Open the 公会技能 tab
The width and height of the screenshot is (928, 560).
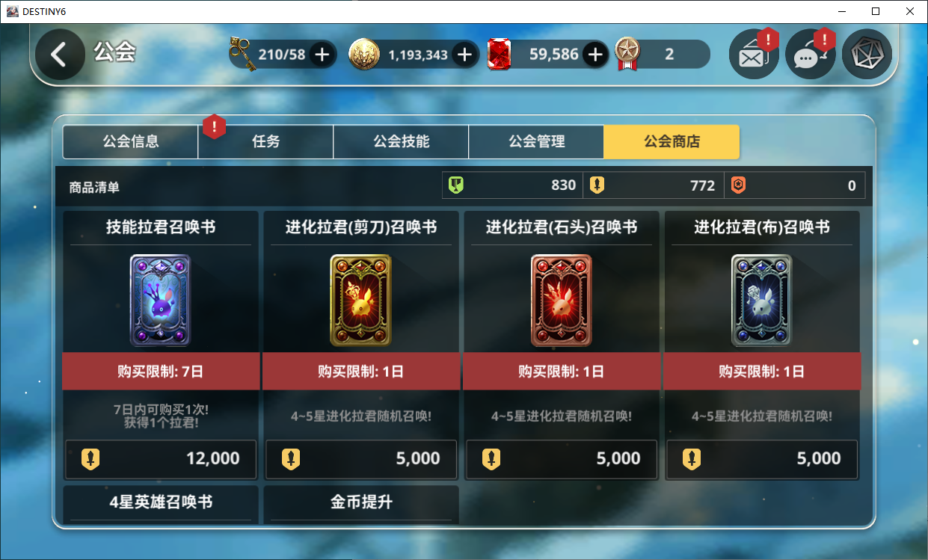pyautogui.click(x=401, y=142)
